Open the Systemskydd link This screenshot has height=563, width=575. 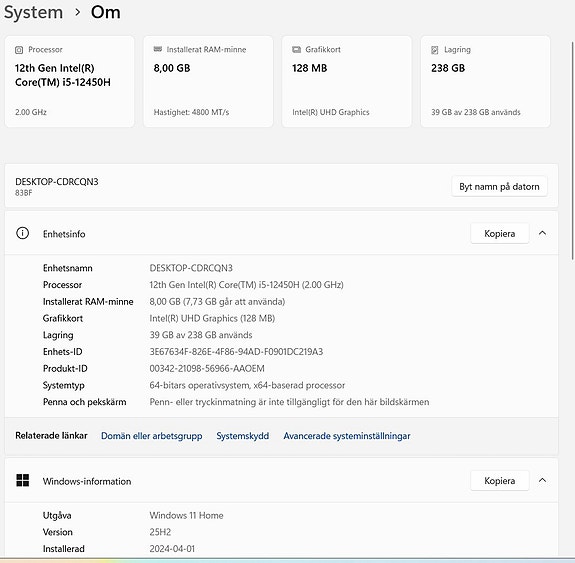point(242,436)
